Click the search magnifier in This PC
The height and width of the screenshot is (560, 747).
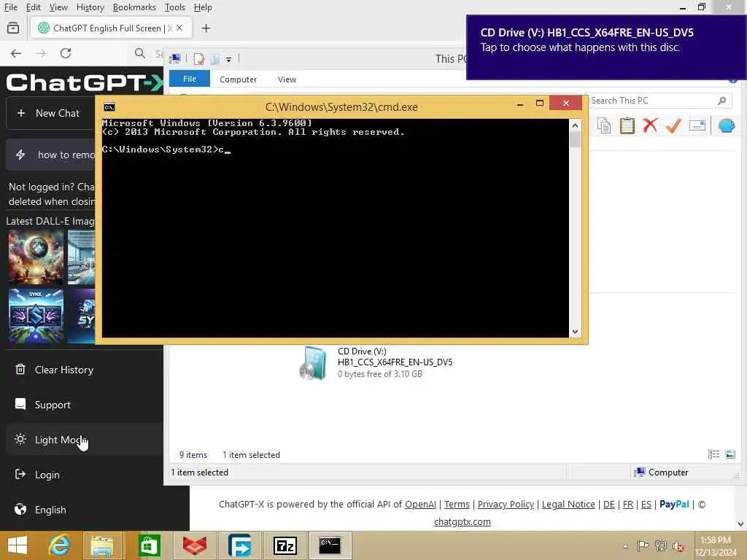click(x=721, y=101)
